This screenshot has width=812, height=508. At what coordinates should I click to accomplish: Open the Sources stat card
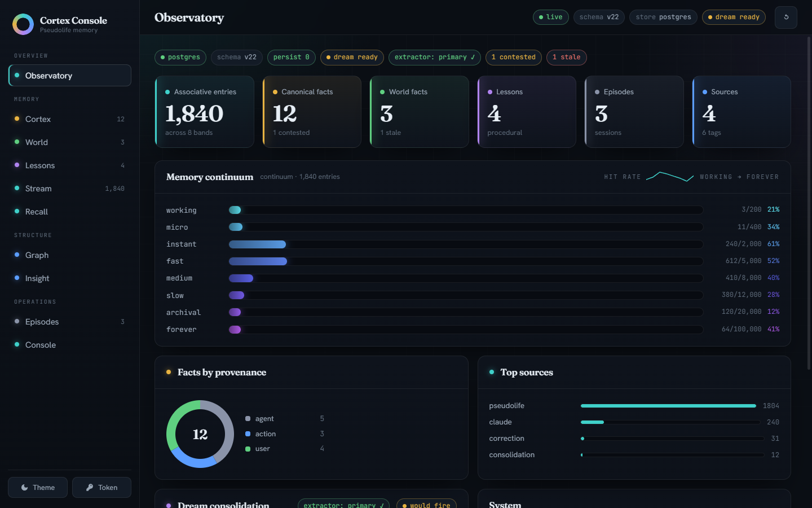[742, 112]
